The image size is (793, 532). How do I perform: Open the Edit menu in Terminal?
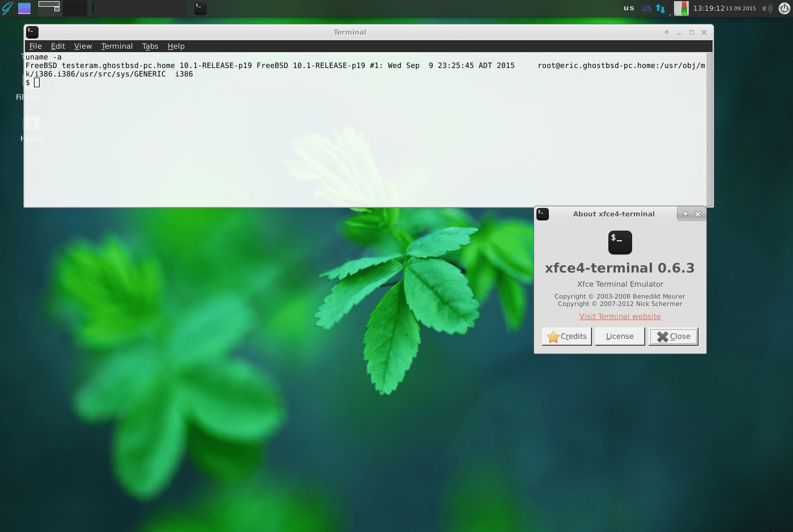point(58,46)
